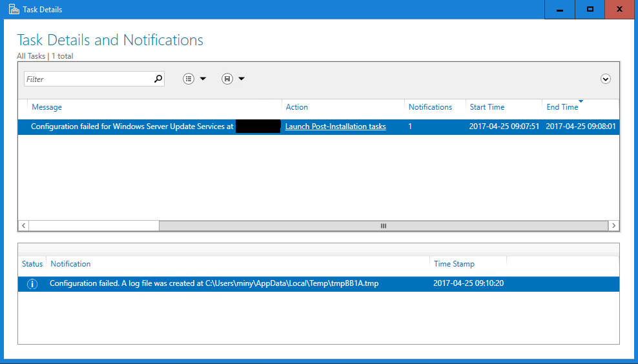Click the information status icon in notification row
This screenshot has width=638, height=364.
pyautogui.click(x=32, y=284)
